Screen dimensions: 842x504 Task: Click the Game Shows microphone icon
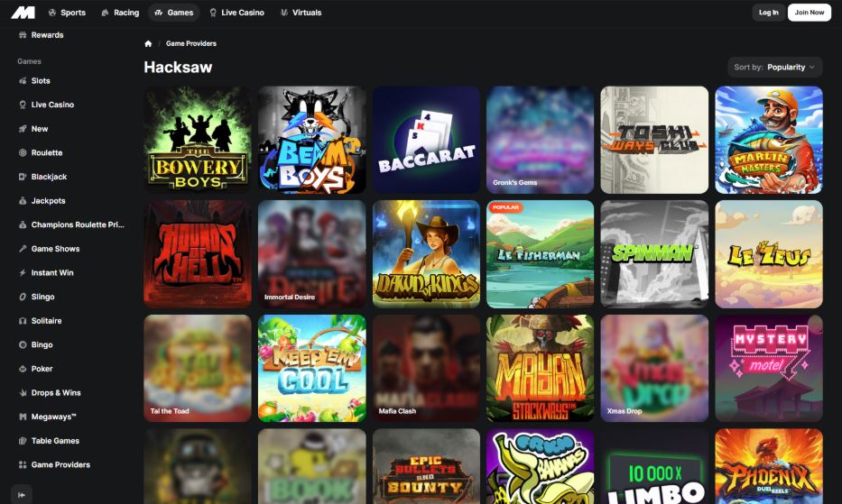pyautogui.click(x=23, y=249)
